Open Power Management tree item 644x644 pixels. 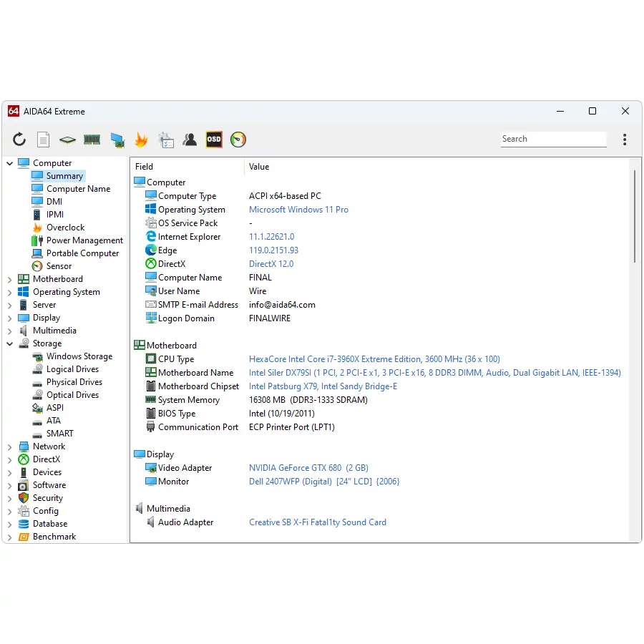click(x=77, y=240)
